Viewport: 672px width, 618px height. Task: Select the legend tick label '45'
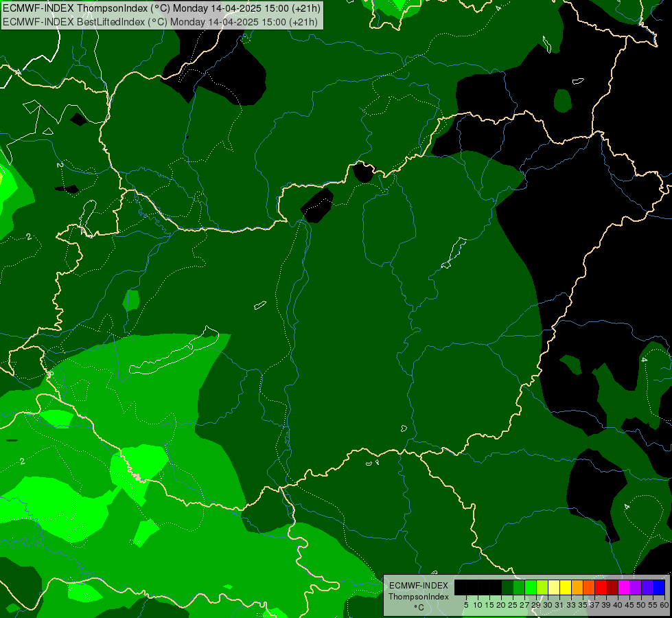tap(629, 605)
